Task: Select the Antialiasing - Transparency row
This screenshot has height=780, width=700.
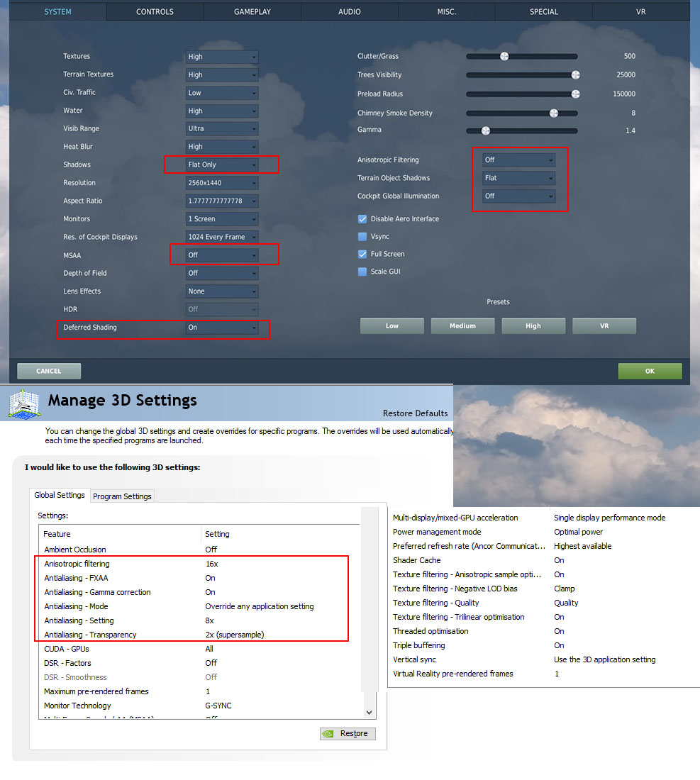Action: tap(199, 635)
